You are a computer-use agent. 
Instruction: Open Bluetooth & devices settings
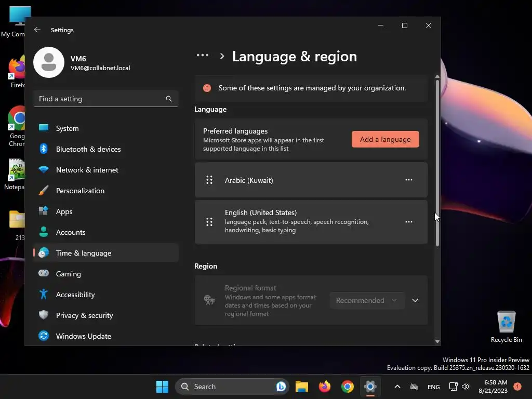pos(106,149)
